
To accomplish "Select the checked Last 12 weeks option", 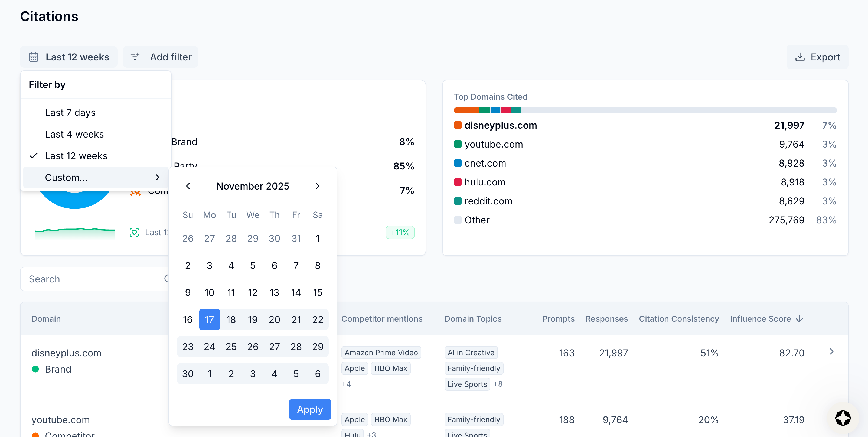I will (x=96, y=156).
